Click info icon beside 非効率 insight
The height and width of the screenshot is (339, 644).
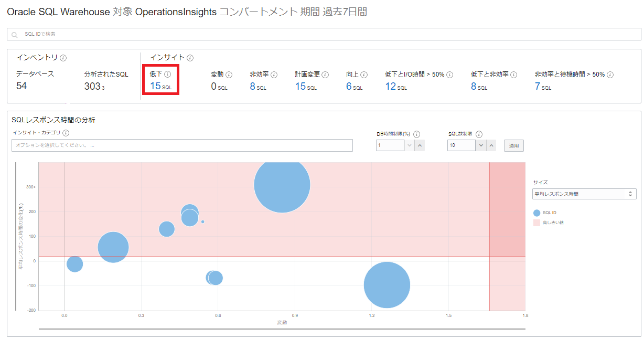click(x=274, y=75)
